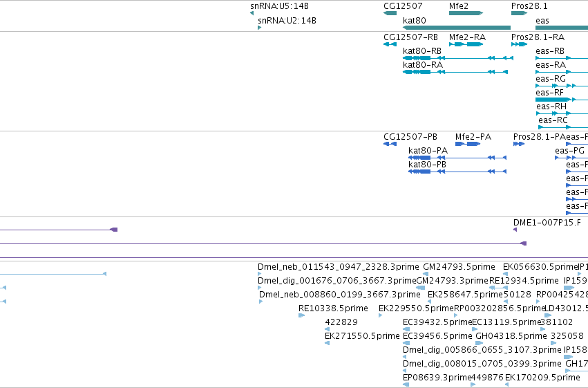Click the eas-PG protein label

[569, 151]
